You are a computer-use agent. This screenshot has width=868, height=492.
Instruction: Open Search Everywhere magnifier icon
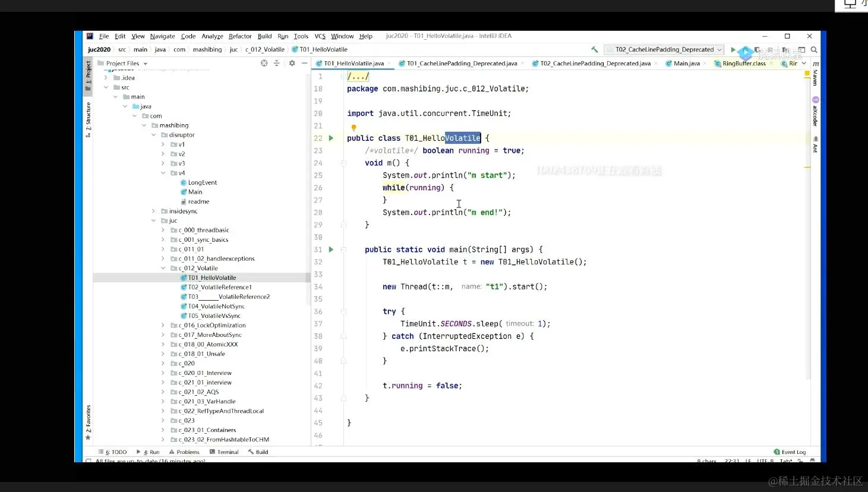click(814, 50)
